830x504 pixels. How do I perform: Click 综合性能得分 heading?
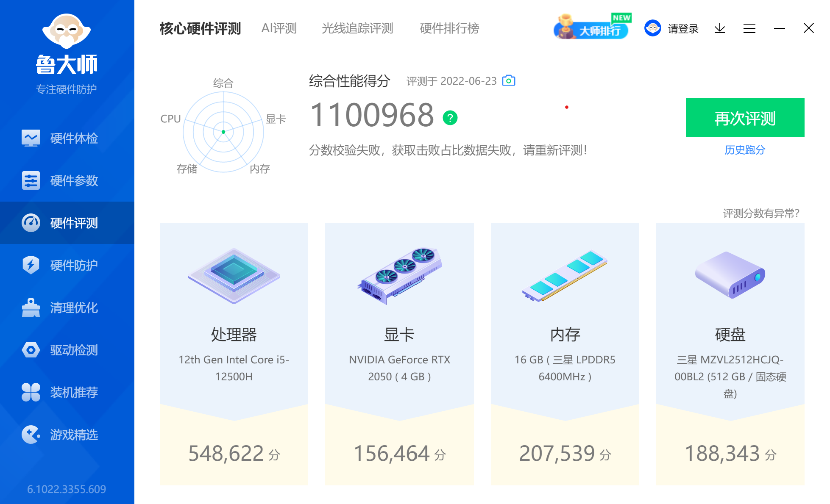point(349,81)
